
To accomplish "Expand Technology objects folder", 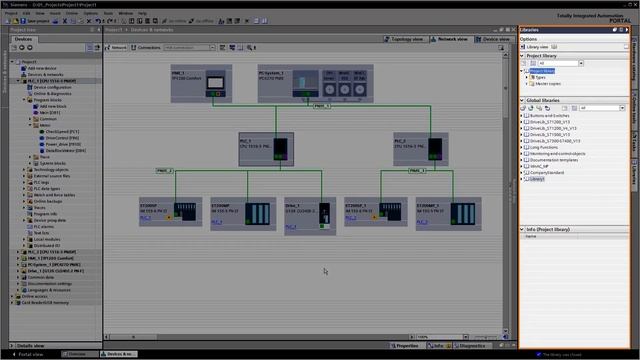I will point(24,170).
